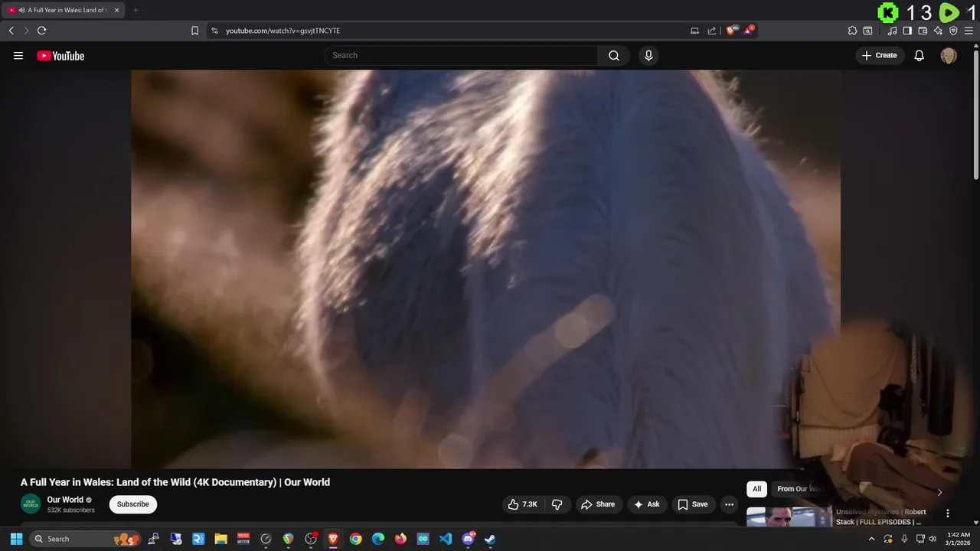This screenshot has width=980, height=551.
Task: Open the media control music note icon
Action: tap(892, 31)
